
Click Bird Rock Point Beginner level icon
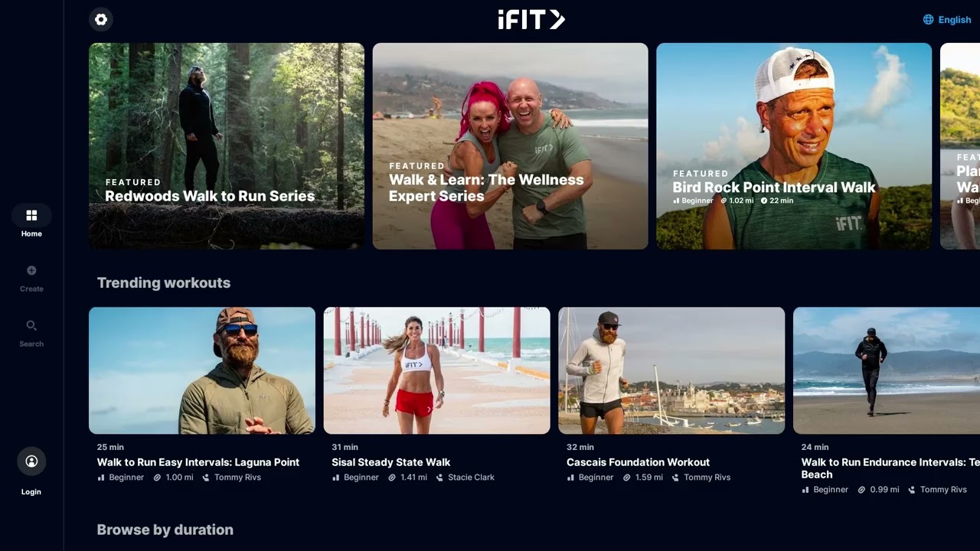coord(676,201)
